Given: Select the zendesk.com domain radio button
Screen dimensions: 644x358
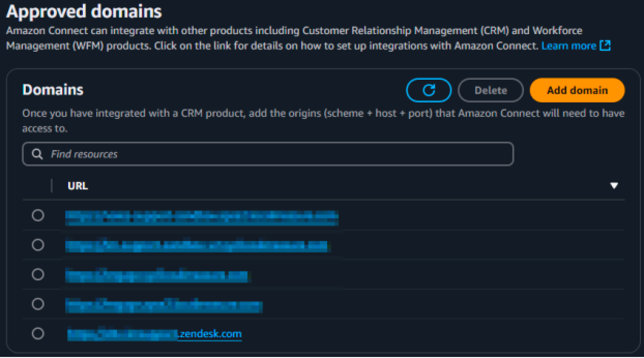Looking at the screenshot, I should [x=38, y=334].
